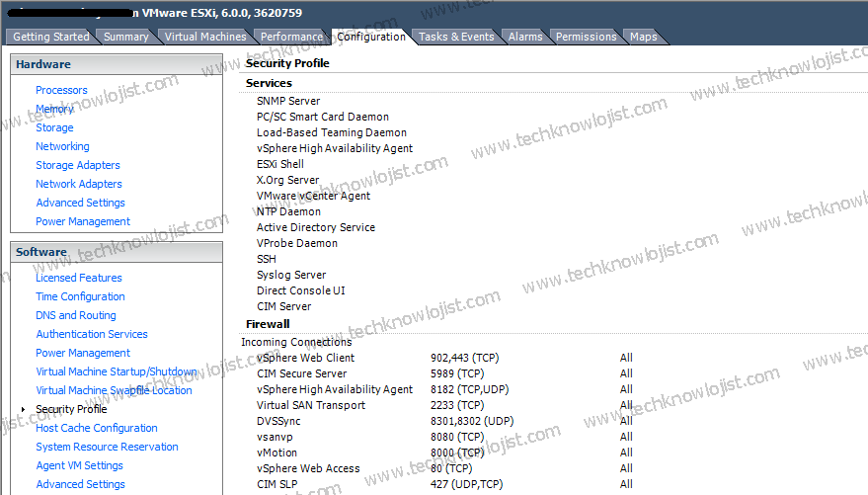Select Direct Console UI service
The width and height of the screenshot is (868, 495).
[300, 290]
